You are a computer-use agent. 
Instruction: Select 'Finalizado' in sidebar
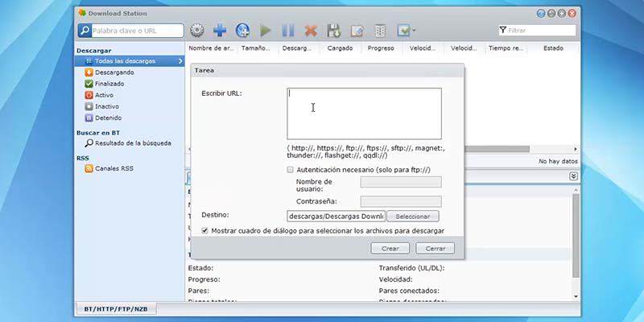pyautogui.click(x=109, y=84)
